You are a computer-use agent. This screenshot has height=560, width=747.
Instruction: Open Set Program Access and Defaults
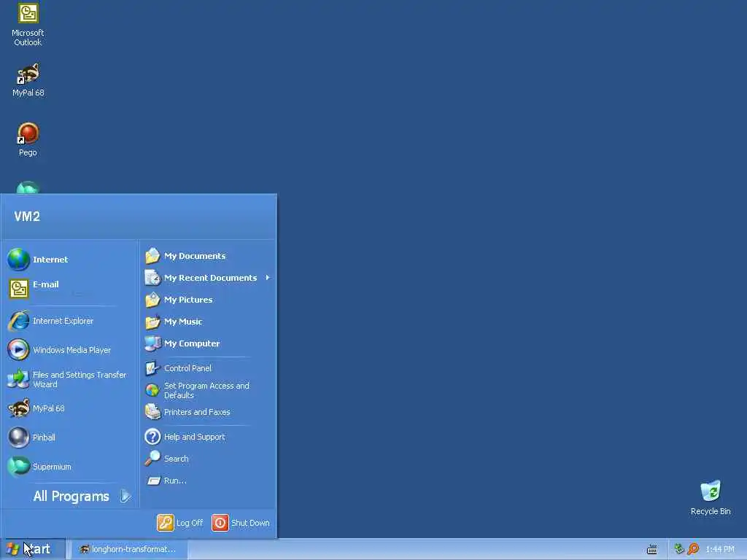(x=208, y=391)
